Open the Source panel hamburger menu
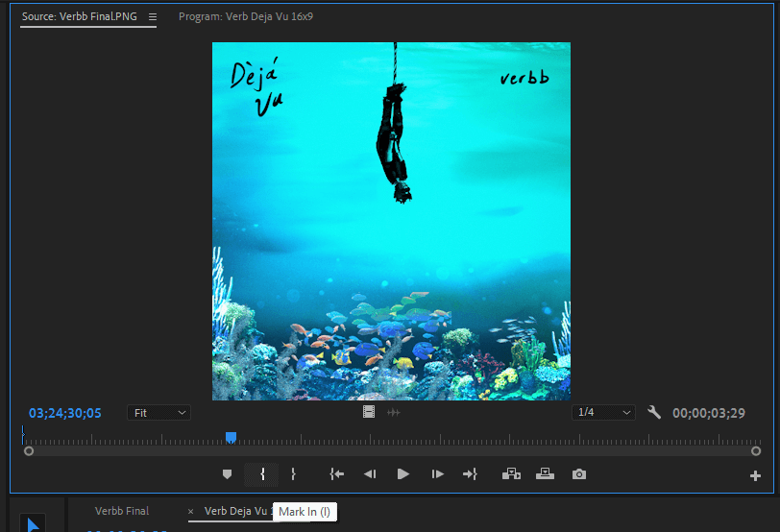This screenshot has height=532, width=780. (153, 17)
